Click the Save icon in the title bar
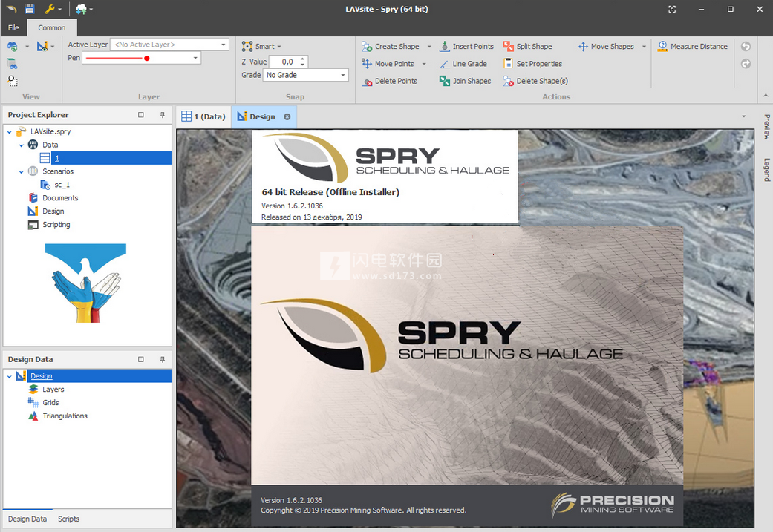Image resolution: width=773 pixels, height=532 pixels. tap(30, 9)
